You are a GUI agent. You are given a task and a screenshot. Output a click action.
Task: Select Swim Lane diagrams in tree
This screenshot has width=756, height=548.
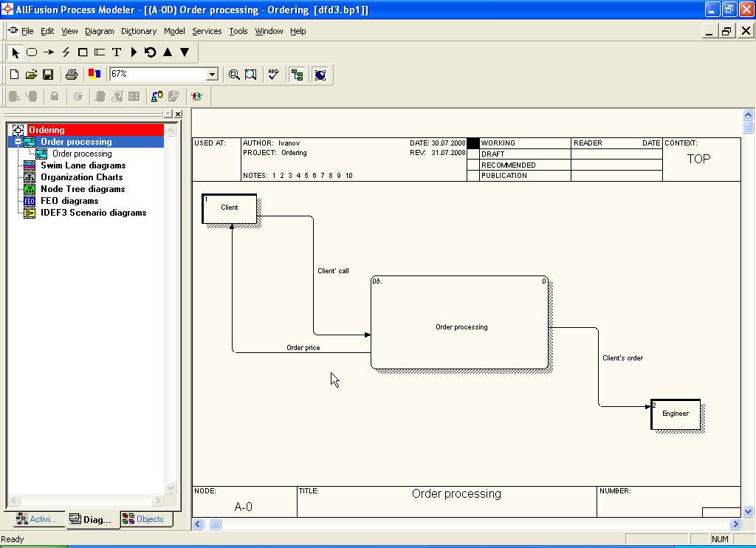coord(83,165)
